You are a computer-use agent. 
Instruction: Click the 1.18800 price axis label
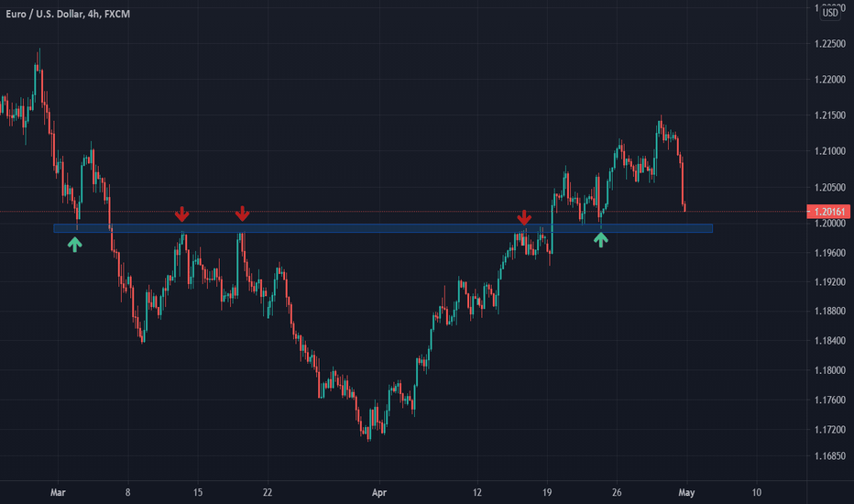[x=830, y=312]
